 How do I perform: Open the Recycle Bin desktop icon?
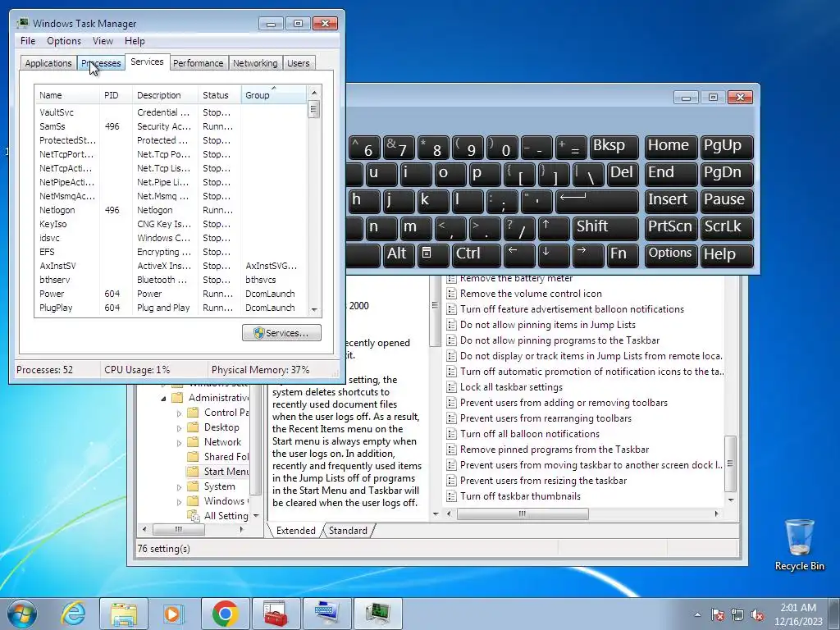pos(799,545)
